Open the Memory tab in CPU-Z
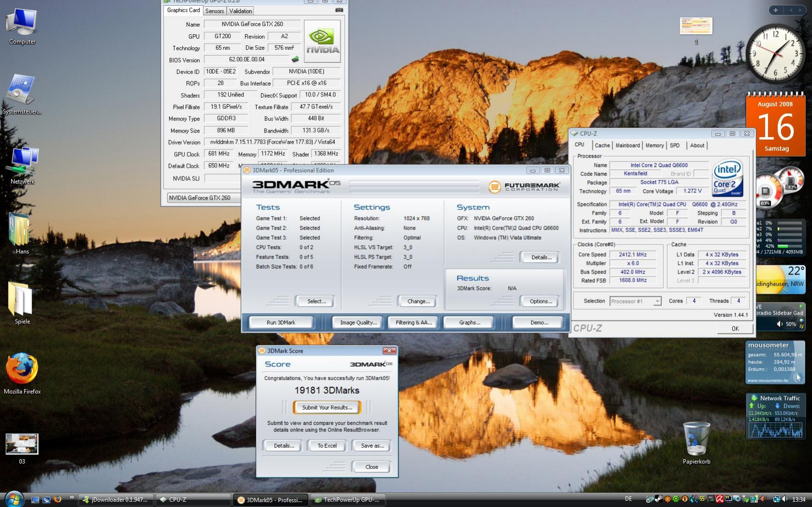This screenshot has height=507, width=812. [x=654, y=145]
